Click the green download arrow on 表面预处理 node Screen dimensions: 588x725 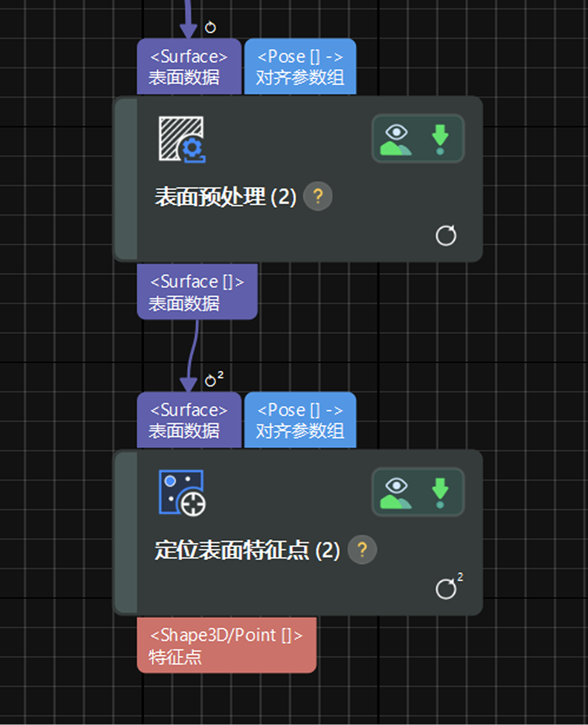[x=440, y=138]
